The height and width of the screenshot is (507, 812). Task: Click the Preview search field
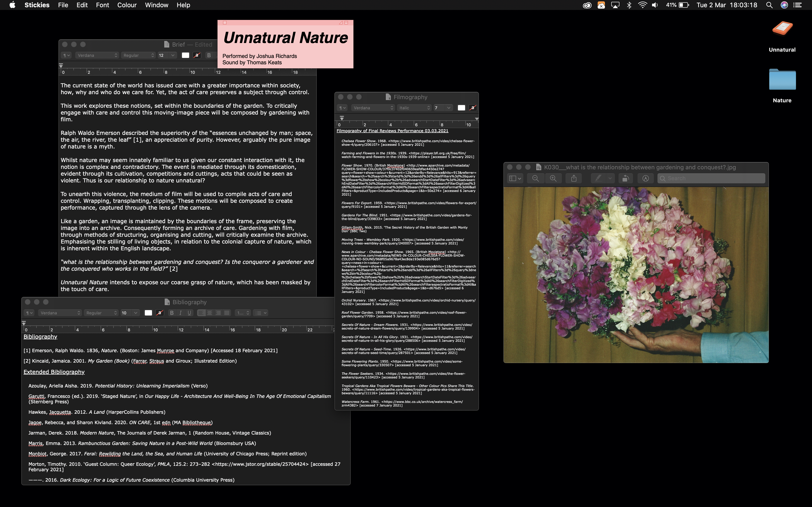[711, 178]
